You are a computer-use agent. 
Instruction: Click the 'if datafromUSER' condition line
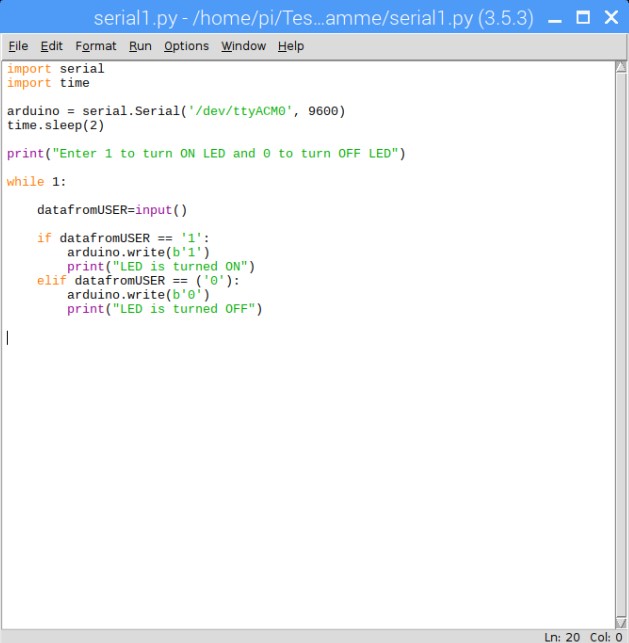(x=123, y=238)
